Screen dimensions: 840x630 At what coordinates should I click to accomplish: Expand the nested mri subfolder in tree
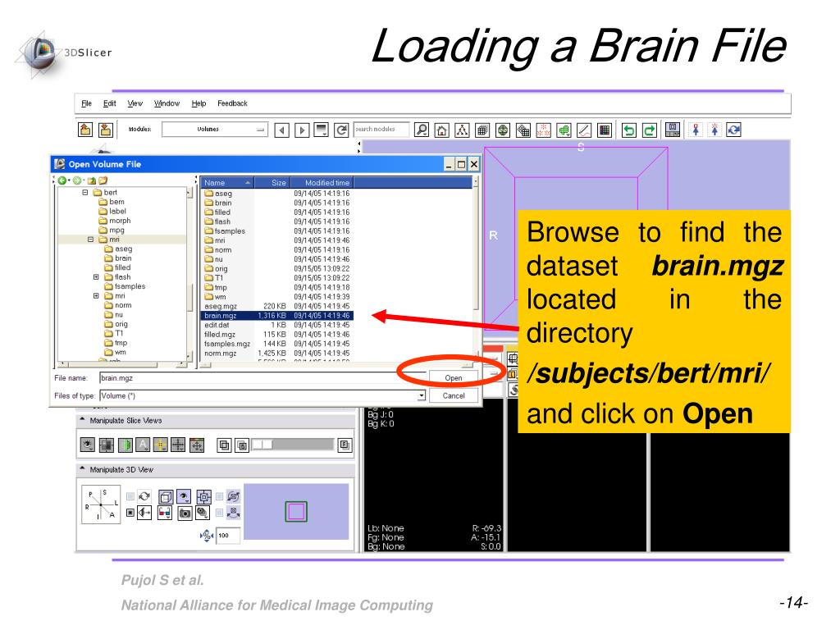(x=96, y=295)
